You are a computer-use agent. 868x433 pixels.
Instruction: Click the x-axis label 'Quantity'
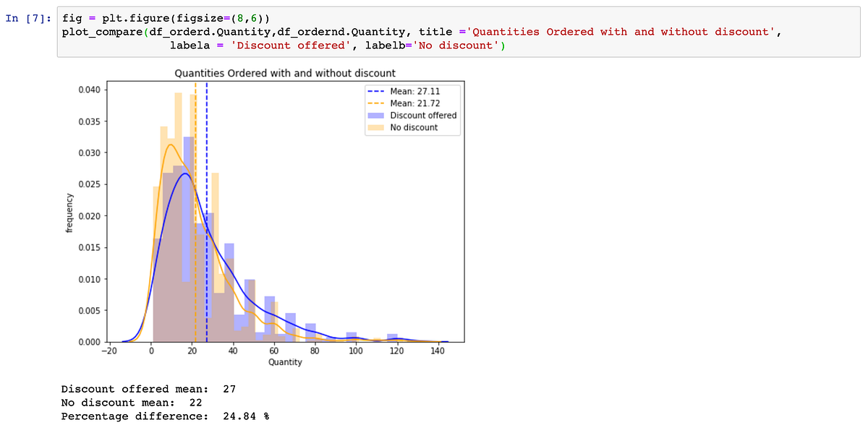285,362
